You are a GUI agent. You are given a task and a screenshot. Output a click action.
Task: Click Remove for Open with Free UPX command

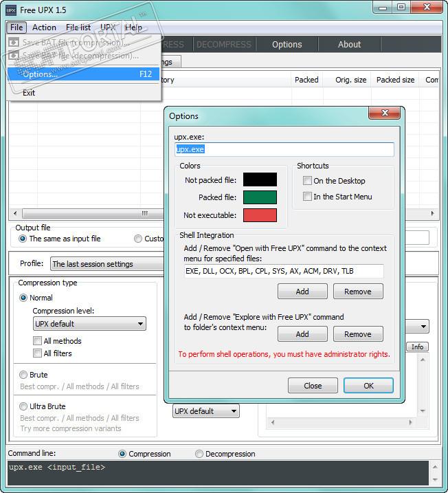click(358, 292)
